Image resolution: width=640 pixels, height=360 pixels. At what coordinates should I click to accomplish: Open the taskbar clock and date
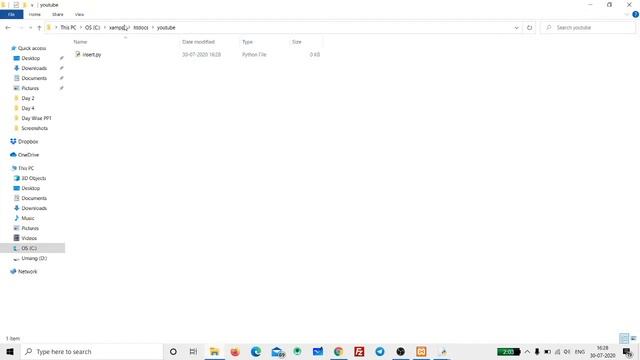pos(602,352)
